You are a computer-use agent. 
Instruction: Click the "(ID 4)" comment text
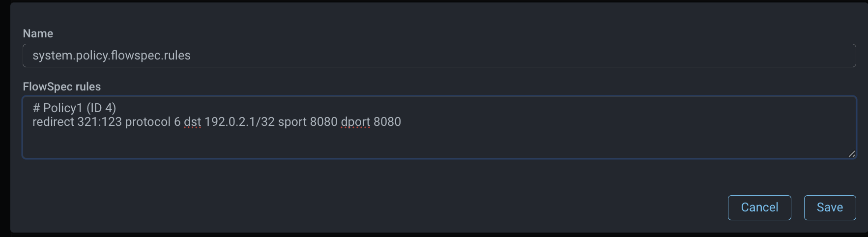point(101,108)
